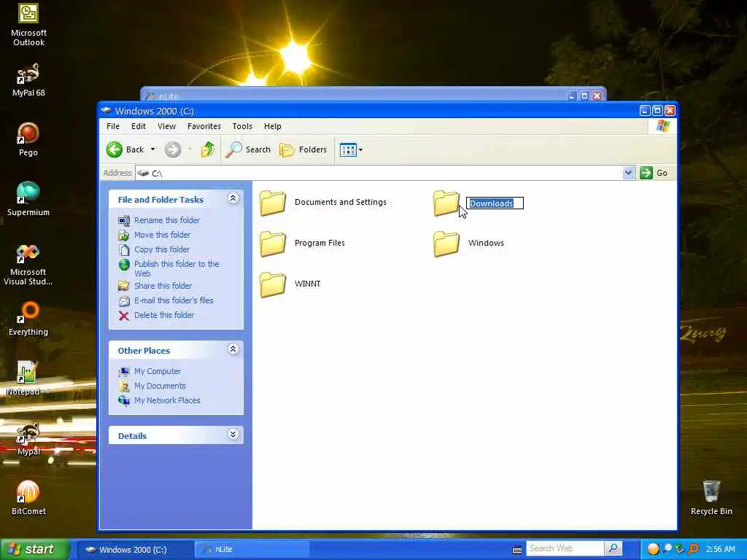
Task: Open the Views icon button
Action: click(348, 150)
